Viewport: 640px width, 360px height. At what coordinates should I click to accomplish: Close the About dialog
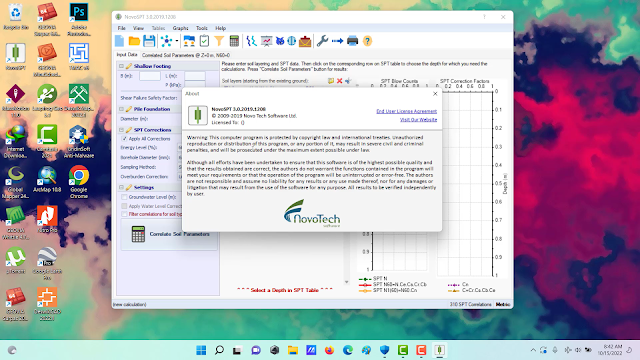pyautogui.click(x=435, y=93)
